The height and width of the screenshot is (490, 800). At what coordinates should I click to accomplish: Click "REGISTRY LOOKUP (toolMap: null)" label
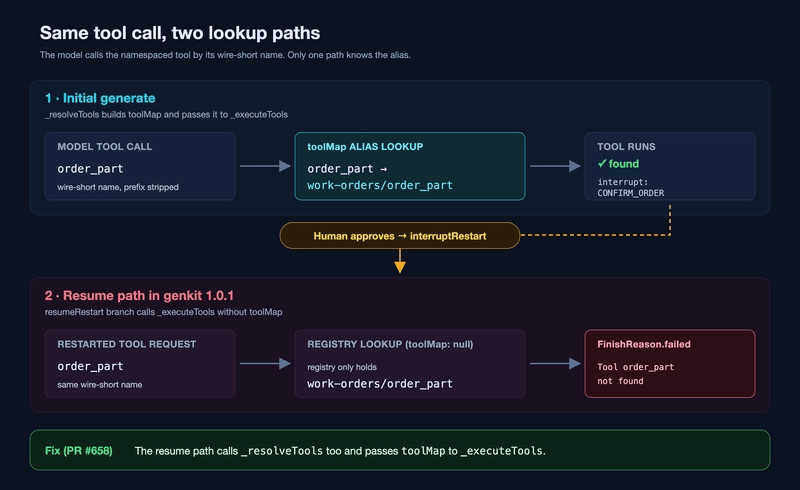tap(390, 344)
